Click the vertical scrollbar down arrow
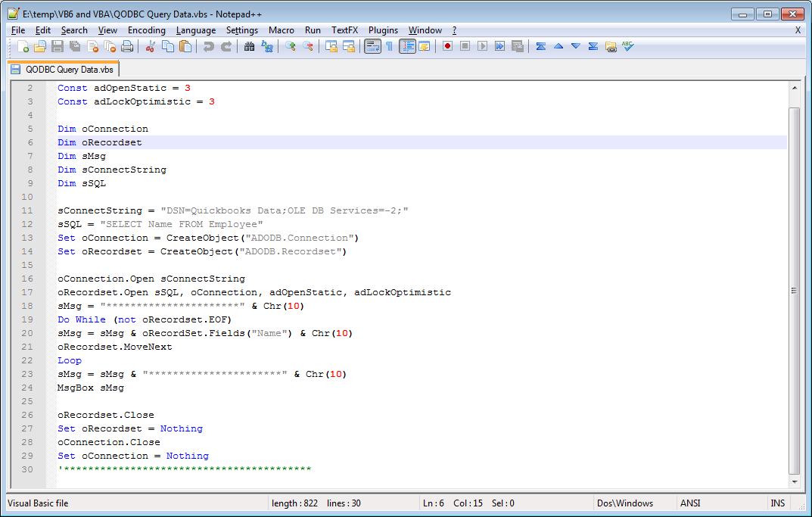 point(794,481)
